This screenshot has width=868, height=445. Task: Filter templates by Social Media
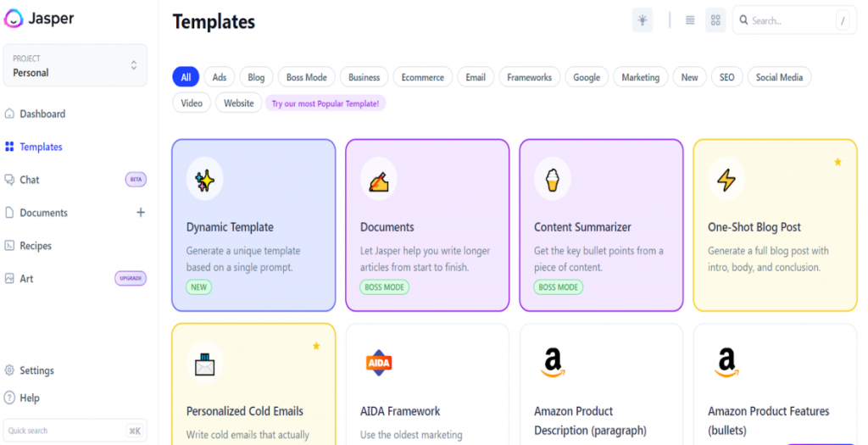(x=779, y=77)
